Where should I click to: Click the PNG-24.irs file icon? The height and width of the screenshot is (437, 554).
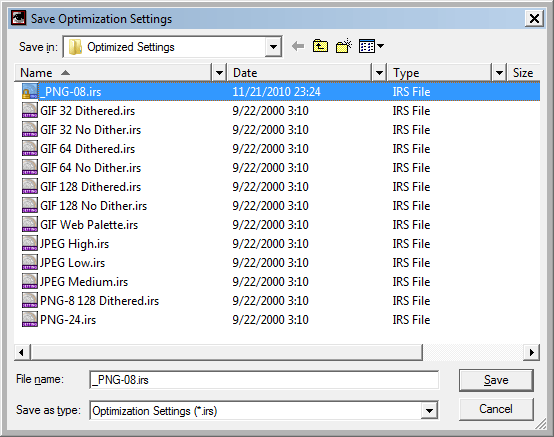click(29, 320)
